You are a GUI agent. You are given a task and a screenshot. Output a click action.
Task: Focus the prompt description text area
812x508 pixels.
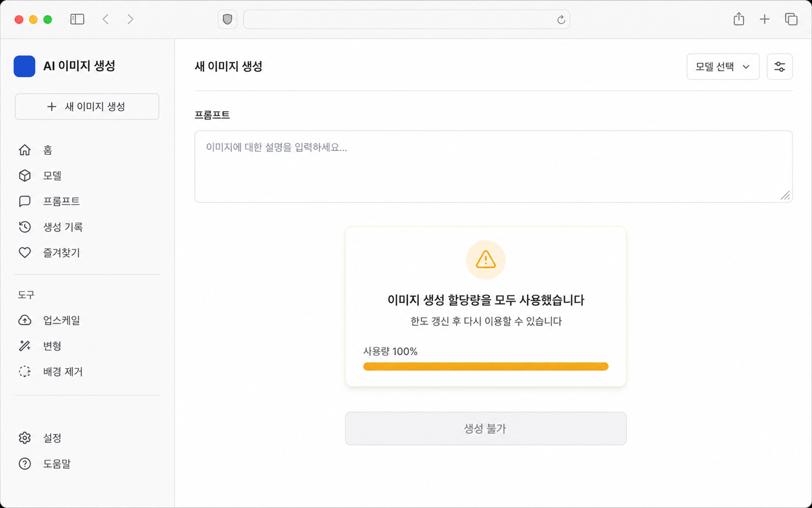coord(493,167)
